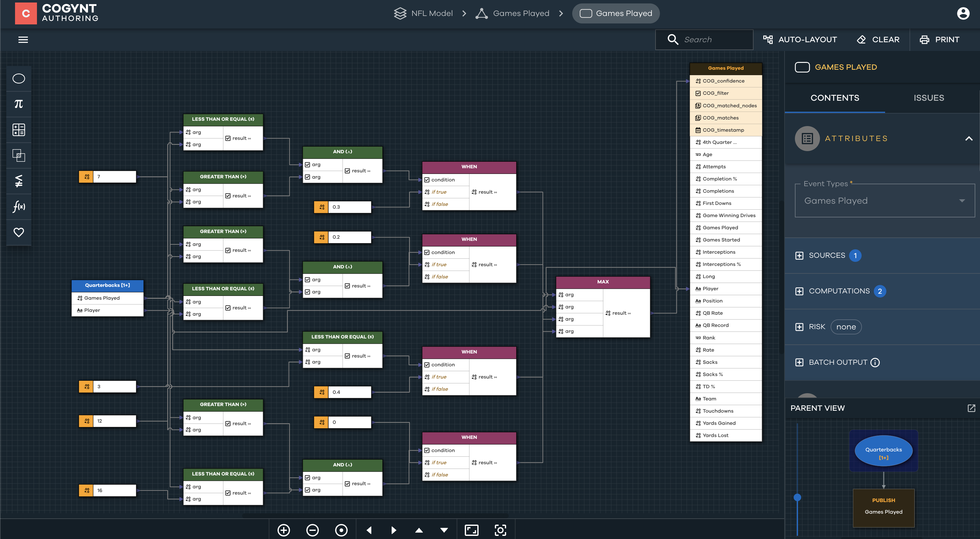Select the arithmetic calculator node tool
Viewport: 980px width, 539px height.
click(x=18, y=129)
